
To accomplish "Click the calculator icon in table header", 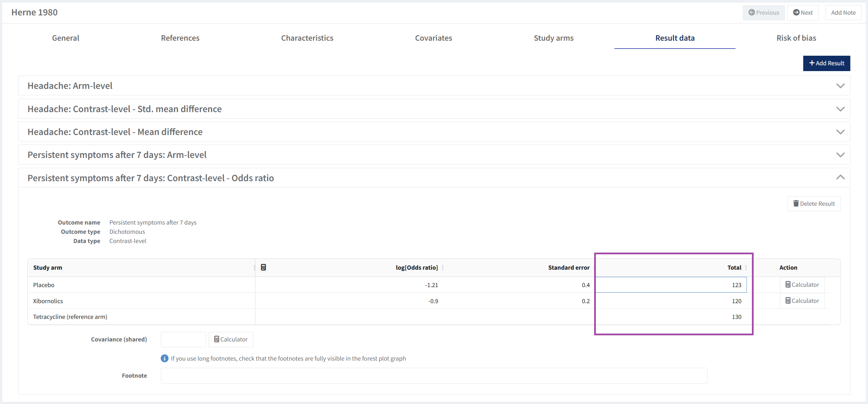I will 263,267.
